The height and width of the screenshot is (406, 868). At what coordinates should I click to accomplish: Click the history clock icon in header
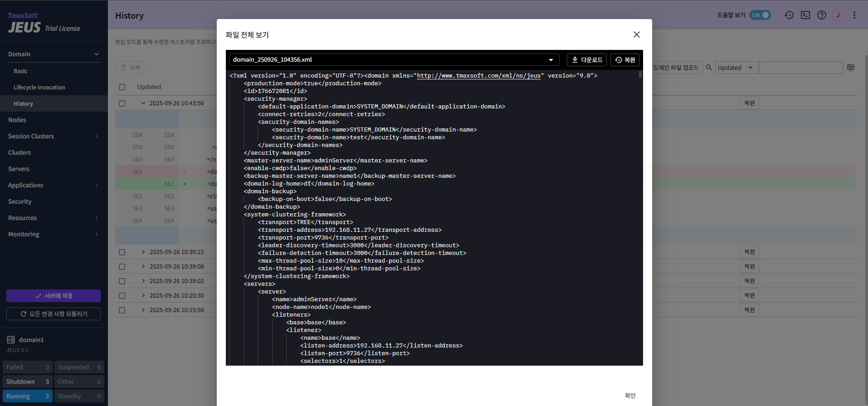tap(789, 15)
